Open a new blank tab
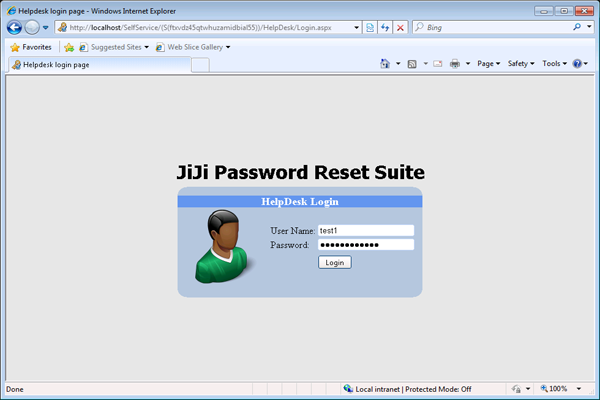600x400 pixels. pos(200,65)
